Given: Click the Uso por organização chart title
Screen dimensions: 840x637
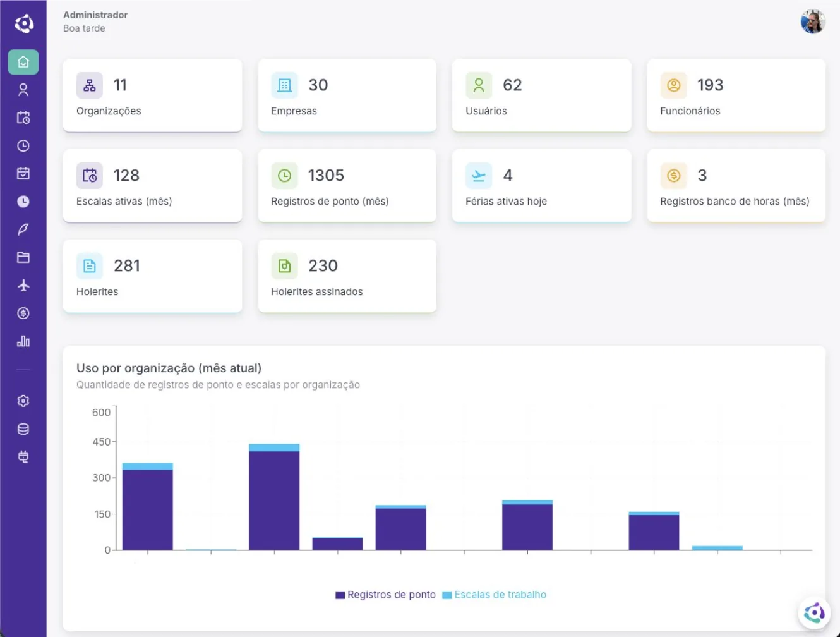Looking at the screenshot, I should click(169, 368).
